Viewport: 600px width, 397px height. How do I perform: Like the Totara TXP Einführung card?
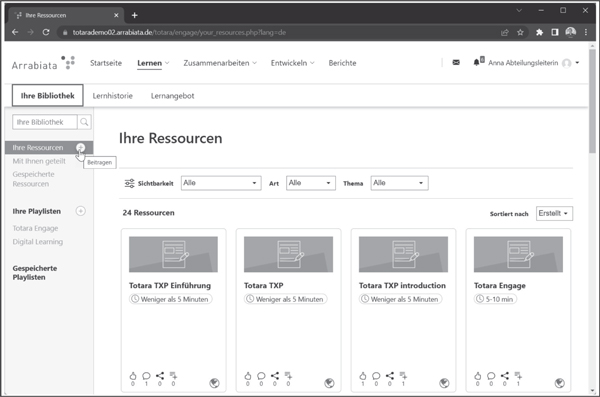pos(133,376)
